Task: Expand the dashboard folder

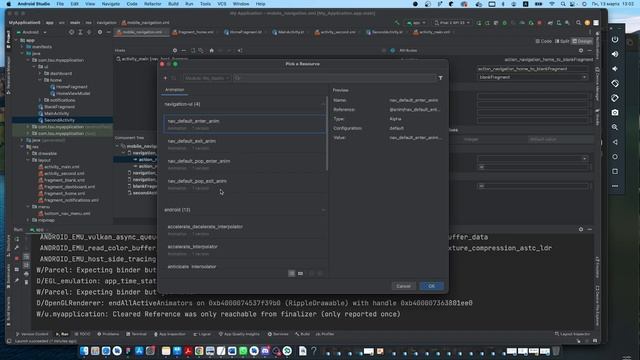Action: point(40,73)
